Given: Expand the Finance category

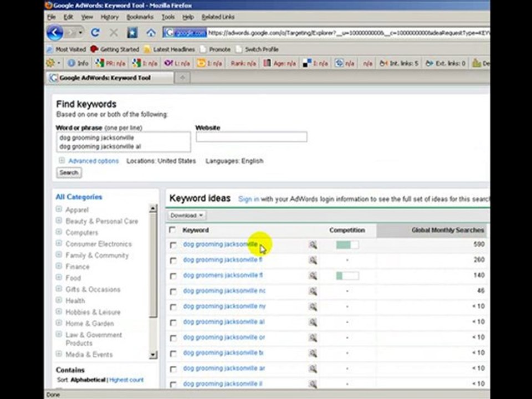Looking at the screenshot, I should point(59,266).
